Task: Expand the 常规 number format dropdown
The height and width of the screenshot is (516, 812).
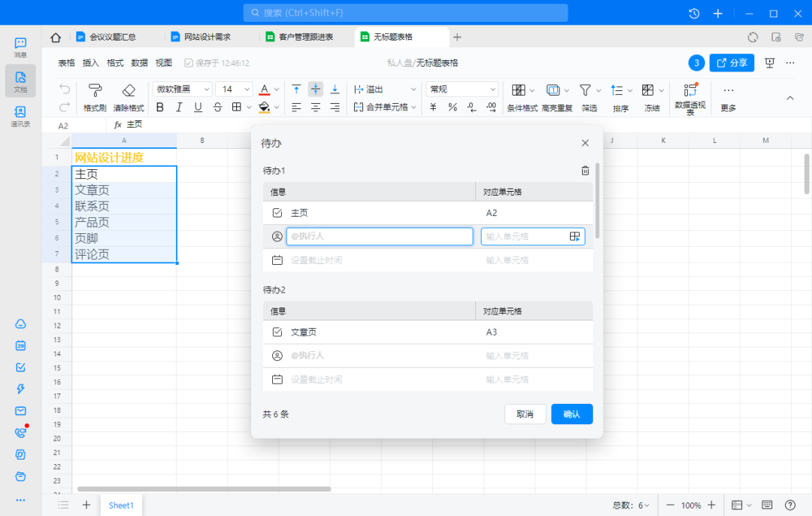Action: tap(462, 90)
